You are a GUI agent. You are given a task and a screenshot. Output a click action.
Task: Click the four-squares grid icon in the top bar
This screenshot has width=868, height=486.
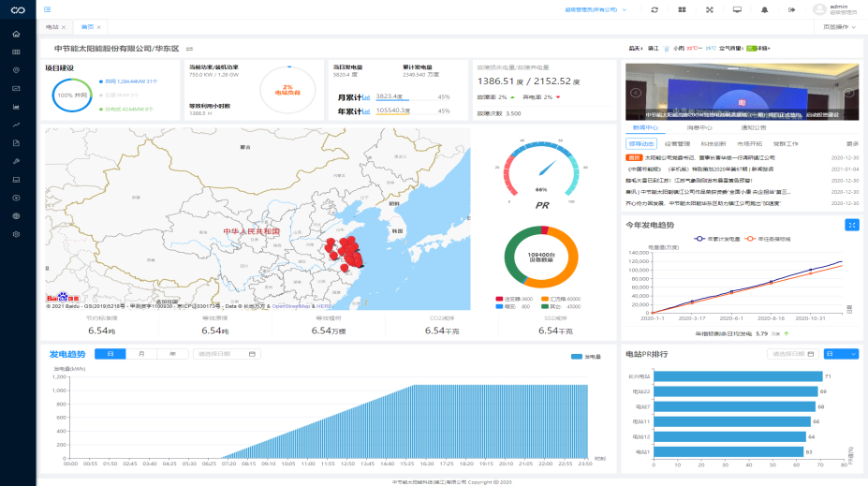coord(682,10)
